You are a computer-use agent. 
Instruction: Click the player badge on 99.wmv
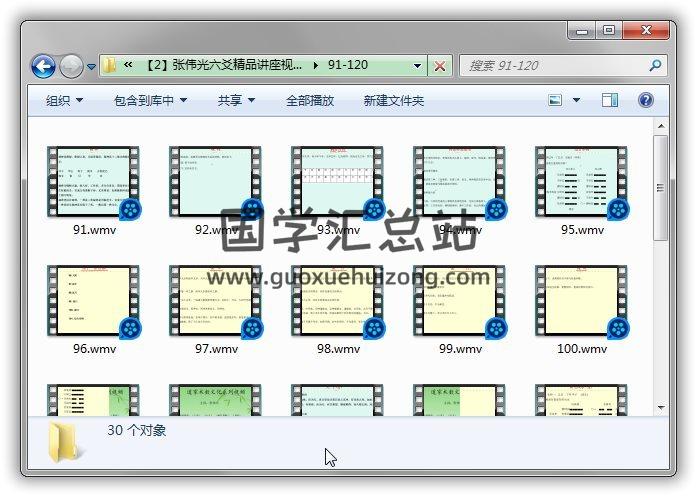(496, 329)
